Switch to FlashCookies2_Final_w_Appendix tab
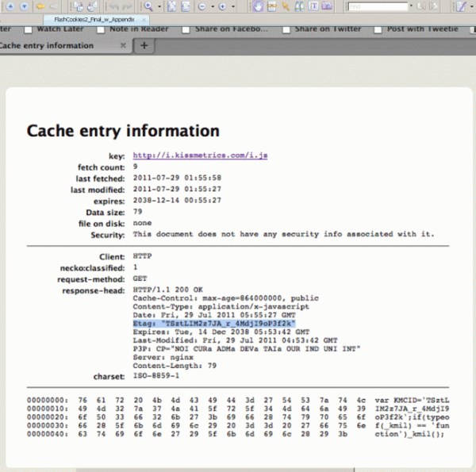This screenshot has width=476, height=472. coord(94,20)
